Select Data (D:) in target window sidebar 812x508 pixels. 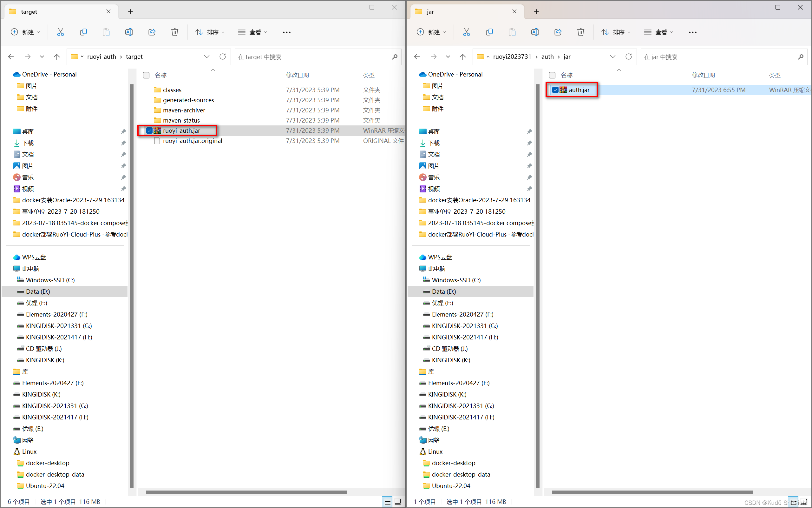pos(64,291)
